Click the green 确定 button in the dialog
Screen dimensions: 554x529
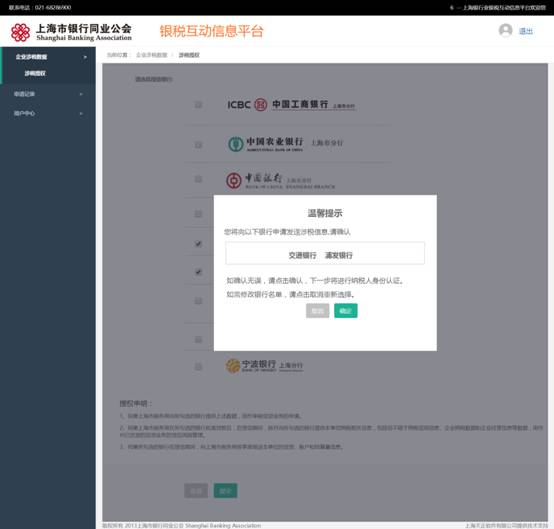click(x=346, y=311)
